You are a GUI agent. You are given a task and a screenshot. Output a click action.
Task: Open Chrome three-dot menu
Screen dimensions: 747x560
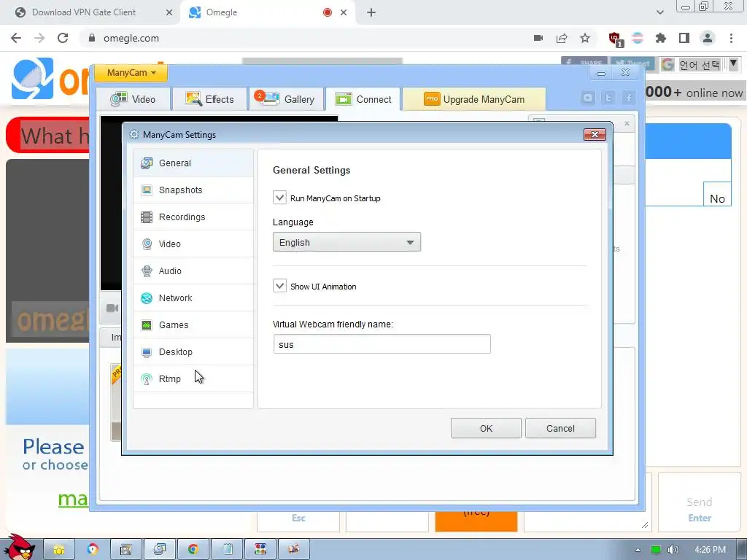tap(731, 38)
